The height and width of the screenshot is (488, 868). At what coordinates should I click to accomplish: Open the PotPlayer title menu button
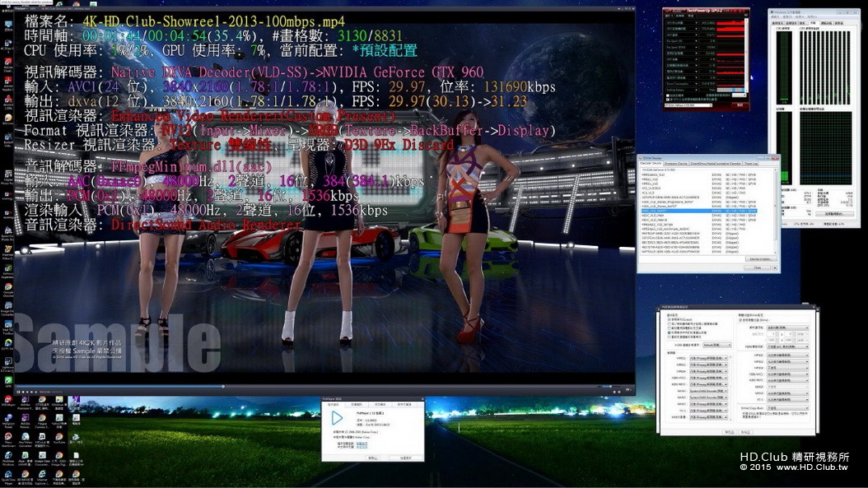[21, 9]
